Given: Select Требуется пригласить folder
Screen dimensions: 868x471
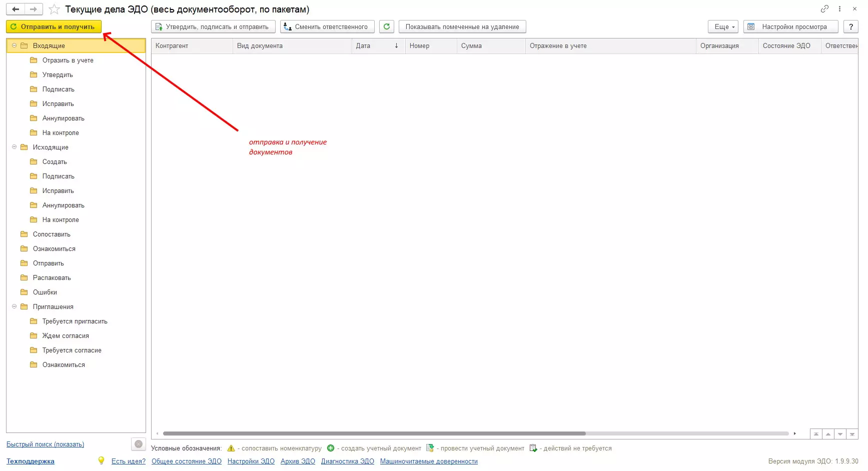Looking at the screenshot, I should [75, 321].
